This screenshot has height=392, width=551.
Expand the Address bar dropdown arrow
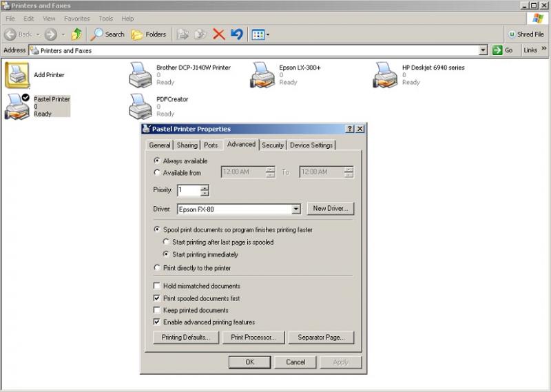[483, 50]
